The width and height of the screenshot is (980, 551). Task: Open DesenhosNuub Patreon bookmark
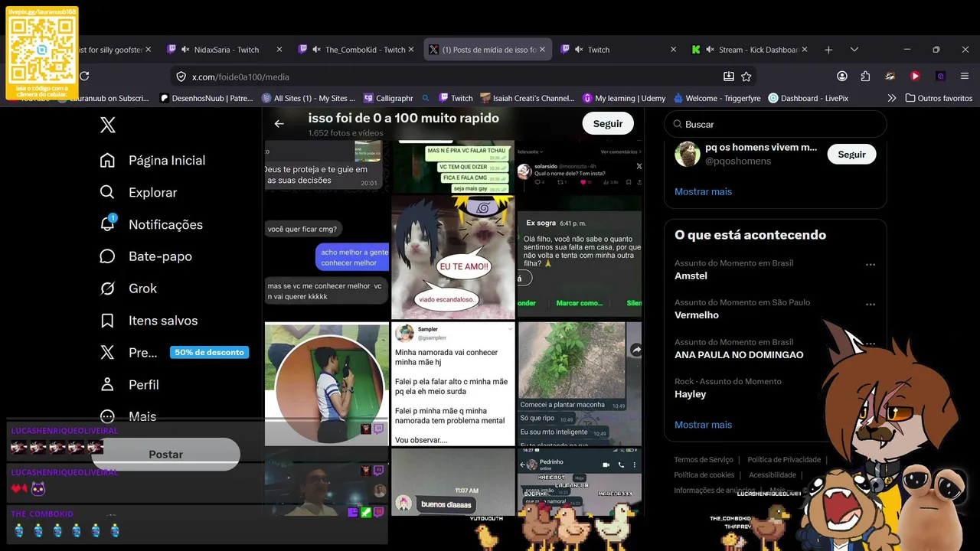coord(207,98)
